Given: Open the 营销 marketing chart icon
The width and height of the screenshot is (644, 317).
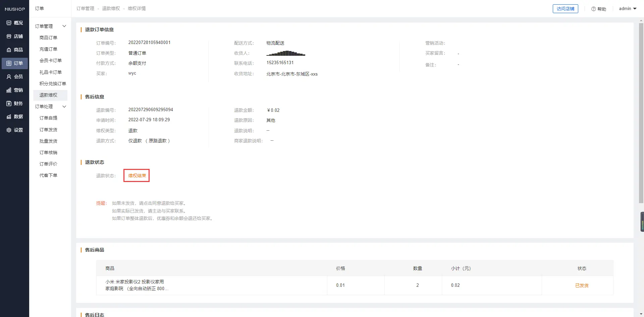Looking at the screenshot, I should click(9, 90).
